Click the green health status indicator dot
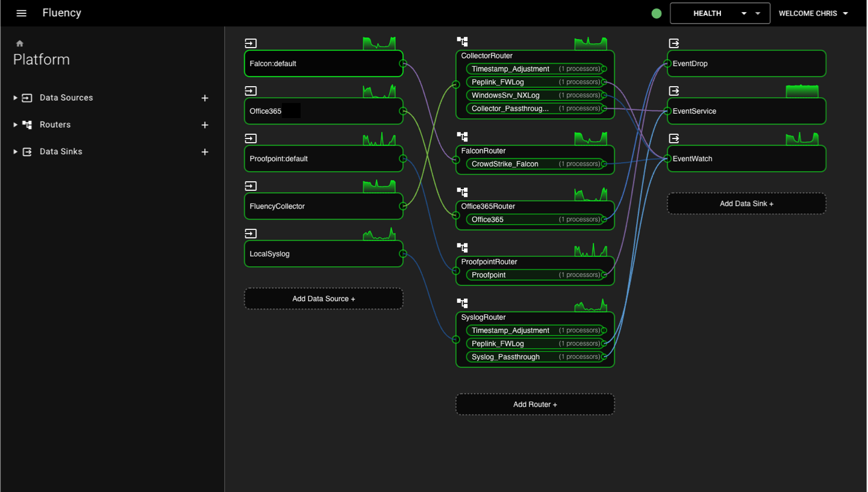Viewport: 868px width, 492px height. (657, 13)
